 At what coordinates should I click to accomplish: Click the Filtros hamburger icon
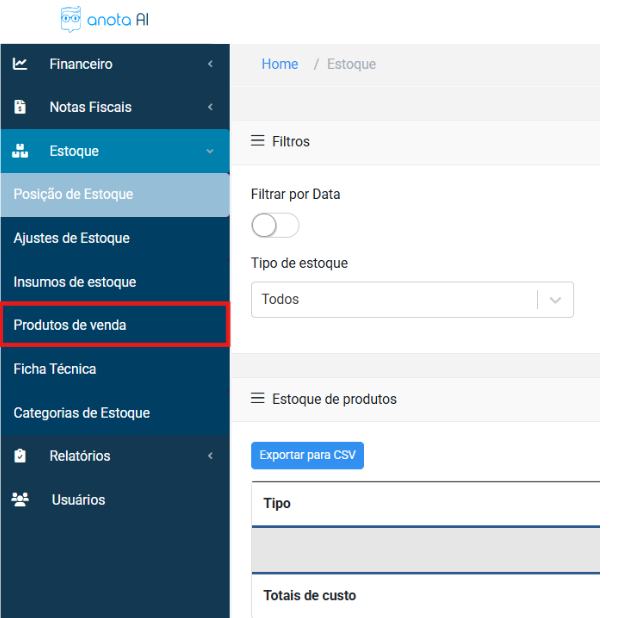257,141
